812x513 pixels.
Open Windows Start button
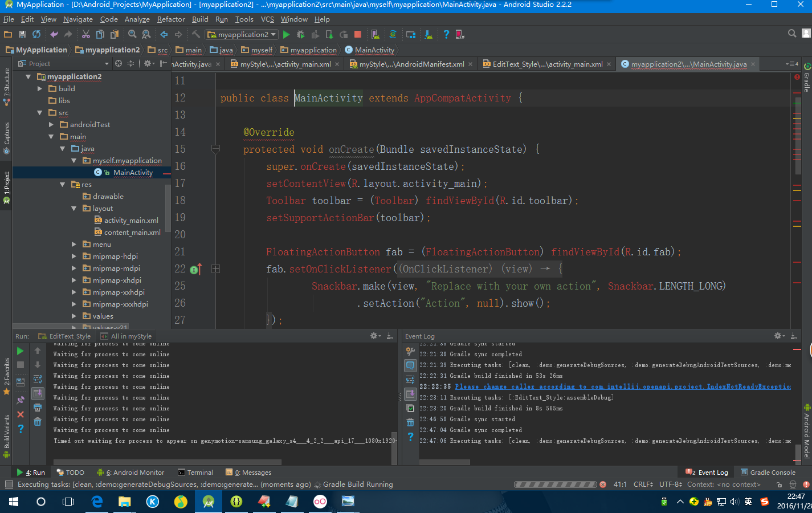click(x=13, y=502)
